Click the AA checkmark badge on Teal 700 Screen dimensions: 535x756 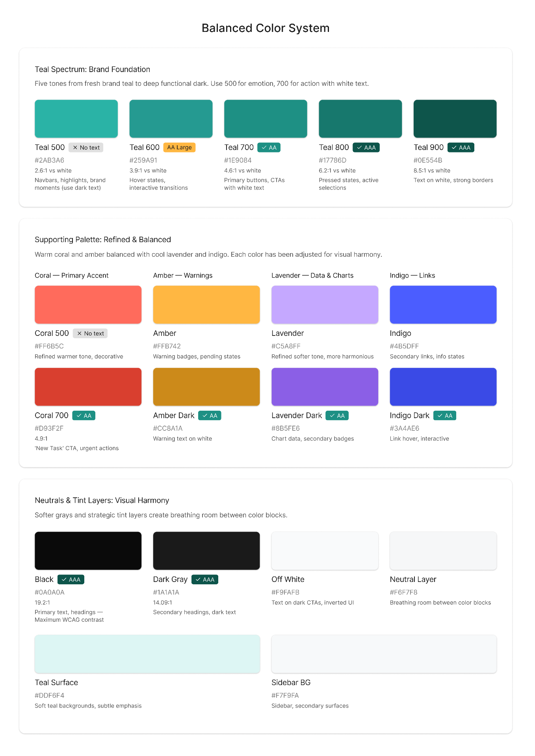click(269, 148)
